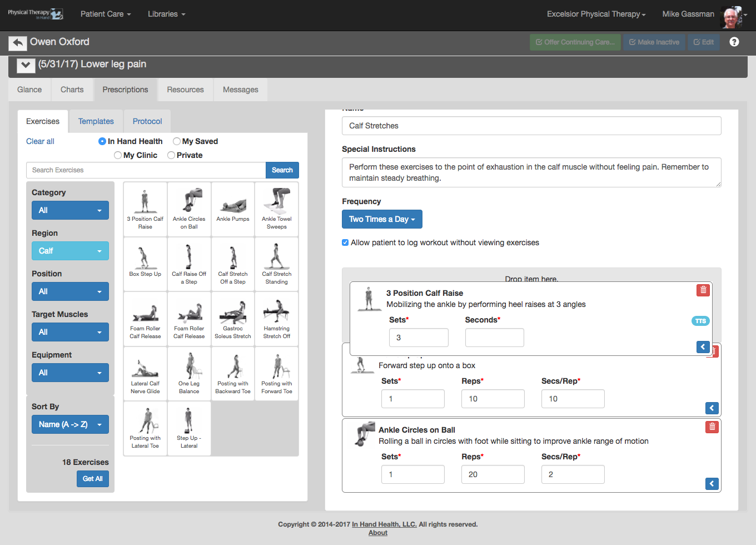The image size is (756, 545).
Task: Pick the Ankle Towel Sweeps exercise
Action: click(277, 209)
